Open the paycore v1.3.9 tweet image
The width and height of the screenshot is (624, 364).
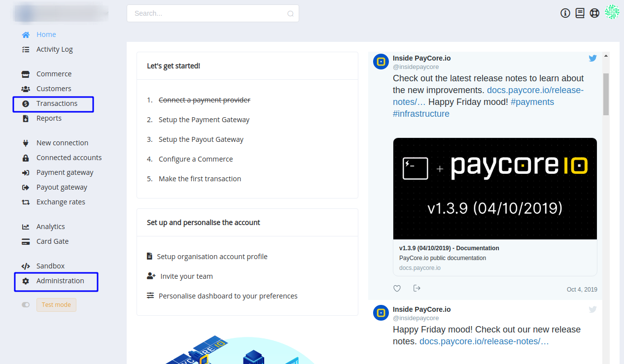(x=495, y=189)
